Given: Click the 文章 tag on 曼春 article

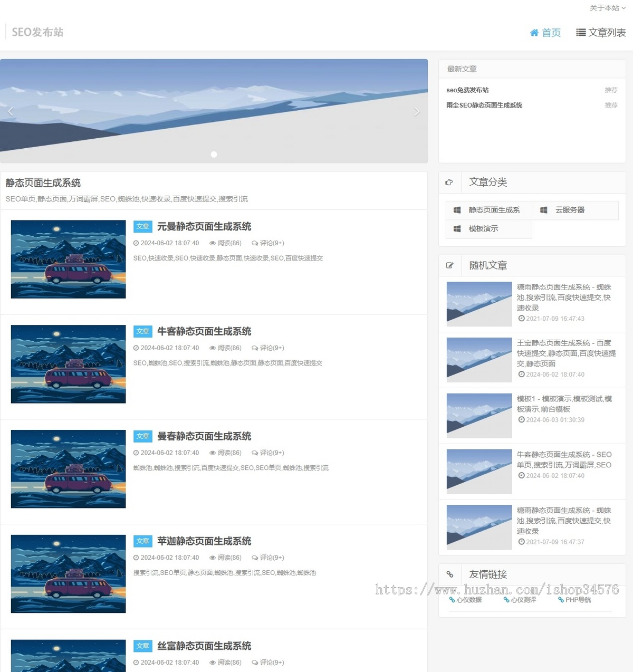Looking at the screenshot, I should (x=143, y=437).
